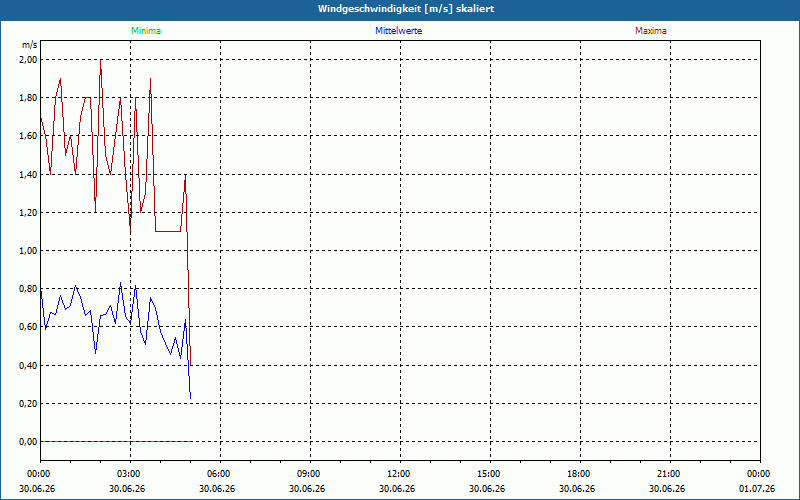The width and height of the screenshot is (800, 500).
Task: Click the 0,20 y-axis value
Action: (x=28, y=404)
